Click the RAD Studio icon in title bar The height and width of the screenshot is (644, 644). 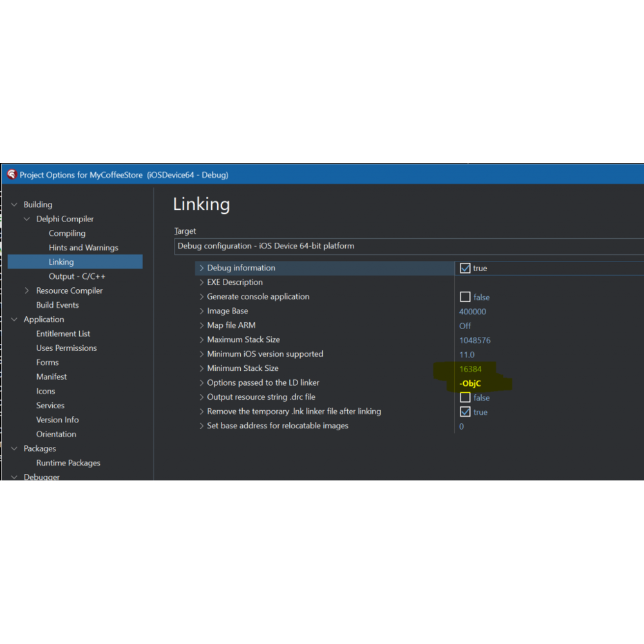click(12, 175)
